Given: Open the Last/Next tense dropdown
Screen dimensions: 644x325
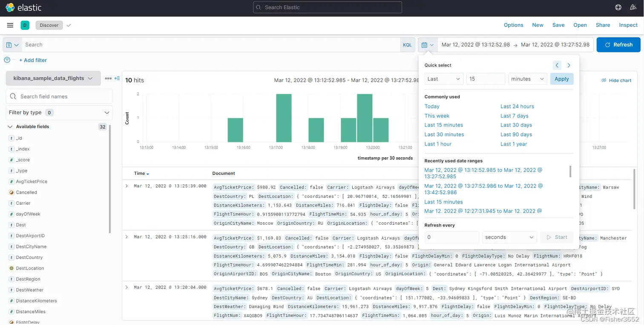Looking at the screenshot, I should click(x=444, y=79).
